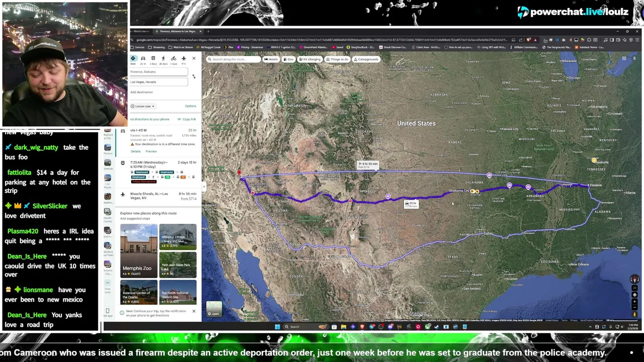The width and height of the screenshot is (644, 362).
Task: Select the Greyhound transit route option
Action: [x=158, y=171]
